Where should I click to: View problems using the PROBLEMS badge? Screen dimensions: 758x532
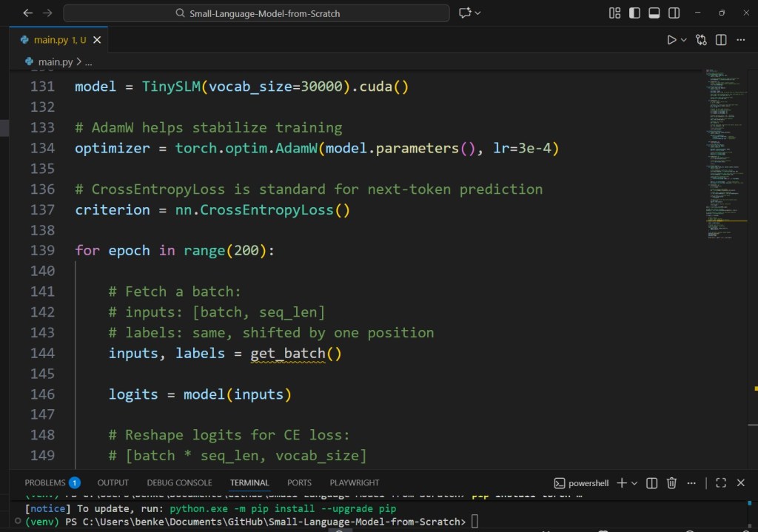(75, 482)
